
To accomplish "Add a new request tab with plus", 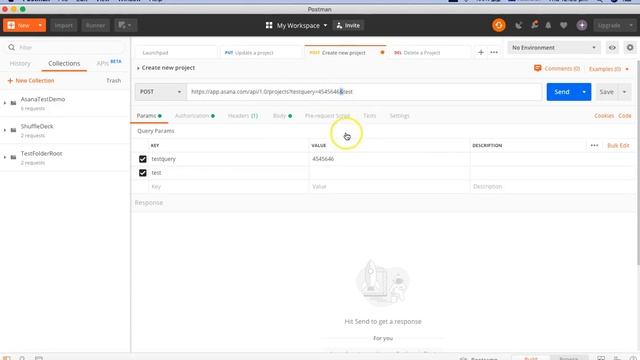I will coord(481,52).
